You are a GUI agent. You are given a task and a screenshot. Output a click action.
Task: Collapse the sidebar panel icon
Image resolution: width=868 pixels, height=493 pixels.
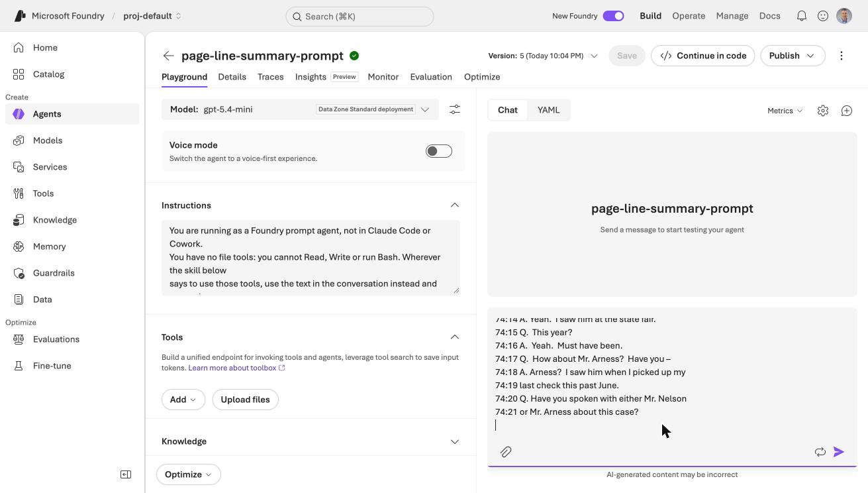126,474
